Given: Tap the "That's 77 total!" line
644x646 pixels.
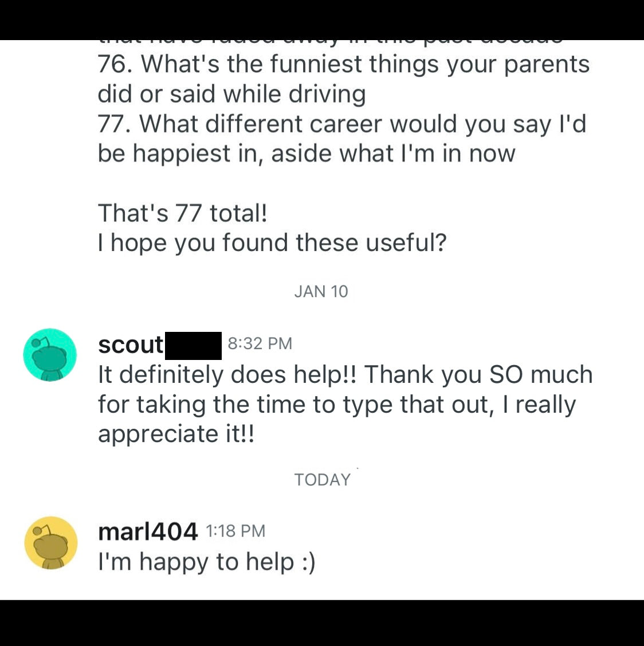Looking at the screenshot, I should coord(182,213).
